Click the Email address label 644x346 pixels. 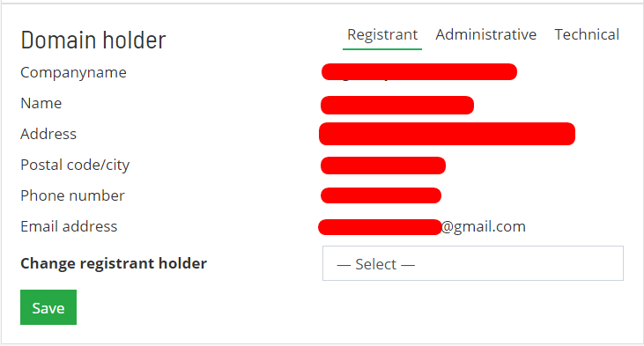pos(69,226)
